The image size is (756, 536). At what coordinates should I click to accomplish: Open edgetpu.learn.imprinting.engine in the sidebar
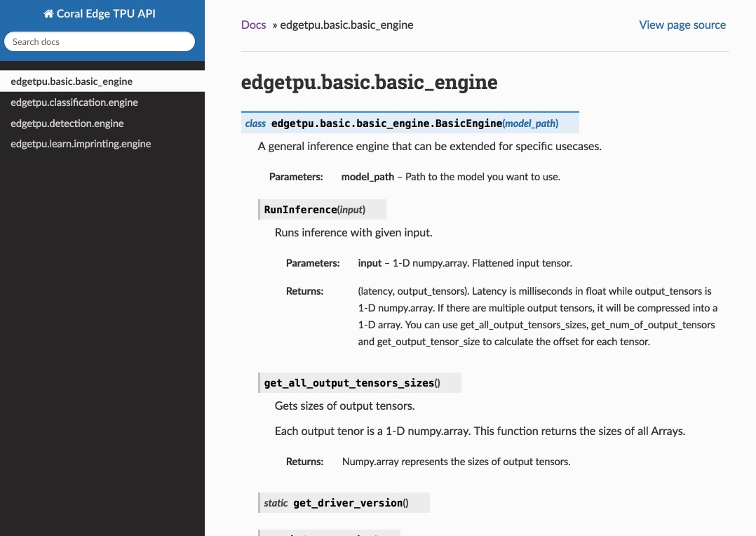[102, 144]
